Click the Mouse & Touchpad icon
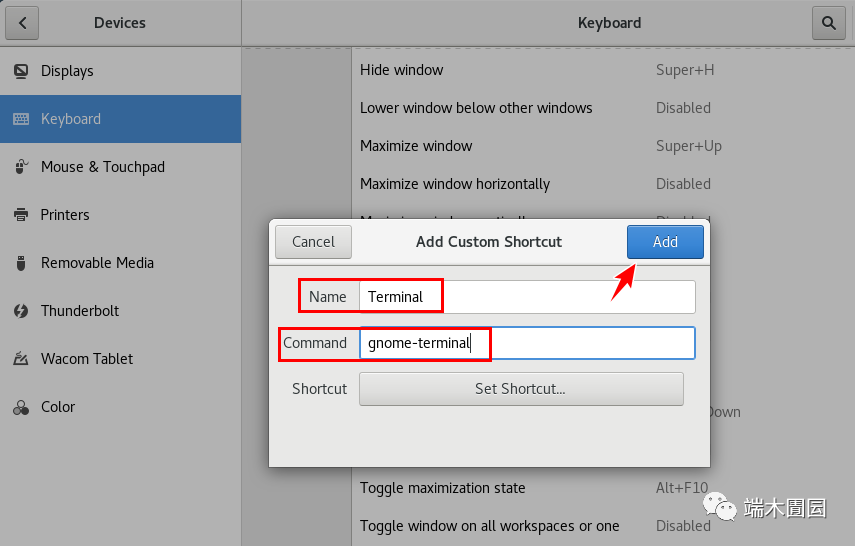This screenshot has width=855, height=546. (x=21, y=167)
